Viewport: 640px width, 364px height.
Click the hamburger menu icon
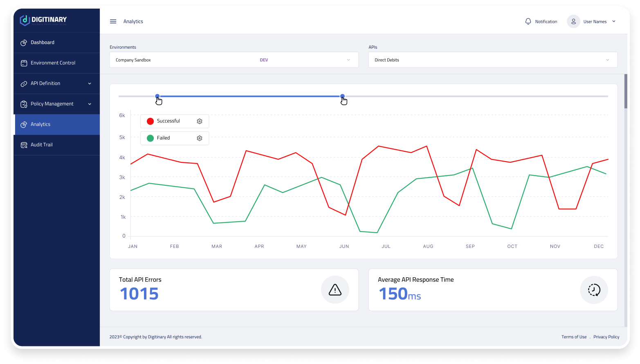point(113,22)
